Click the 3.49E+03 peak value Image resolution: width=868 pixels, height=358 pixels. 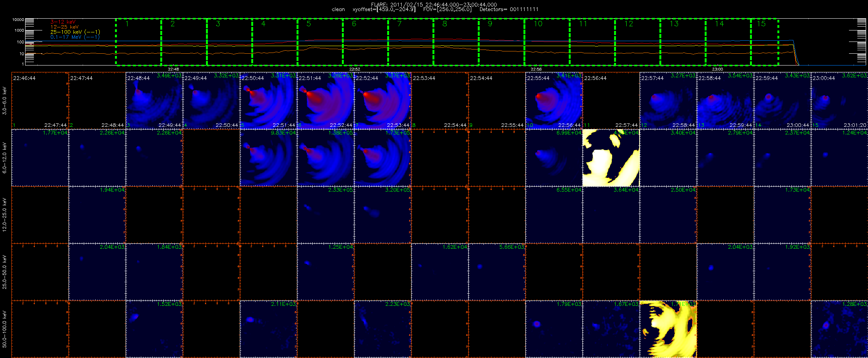point(169,76)
